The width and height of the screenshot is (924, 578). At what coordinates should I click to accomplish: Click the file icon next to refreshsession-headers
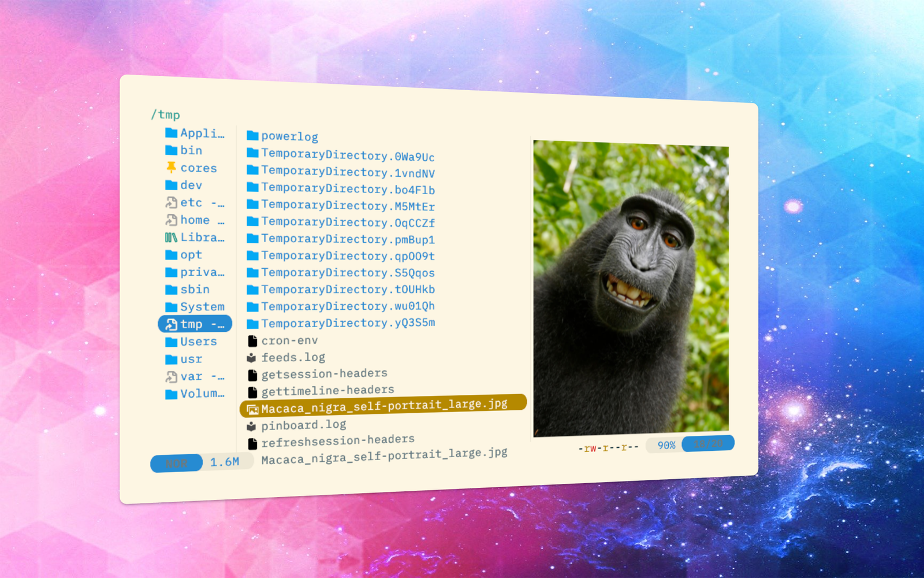pyautogui.click(x=252, y=444)
